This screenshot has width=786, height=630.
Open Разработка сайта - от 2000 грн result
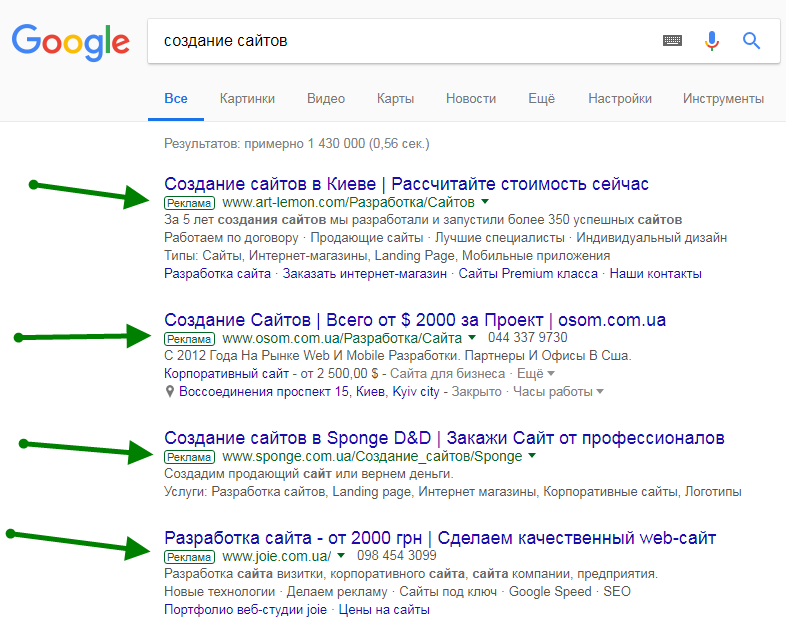point(440,538)
